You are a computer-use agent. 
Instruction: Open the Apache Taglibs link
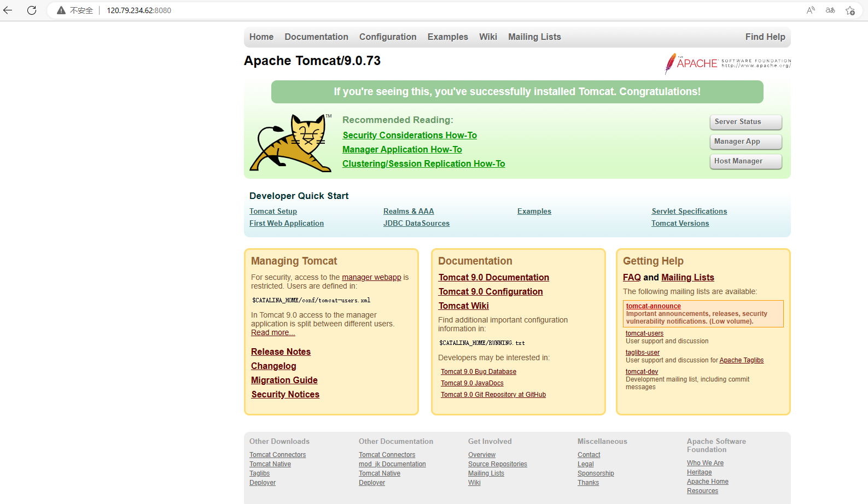(x=741, y=360)
